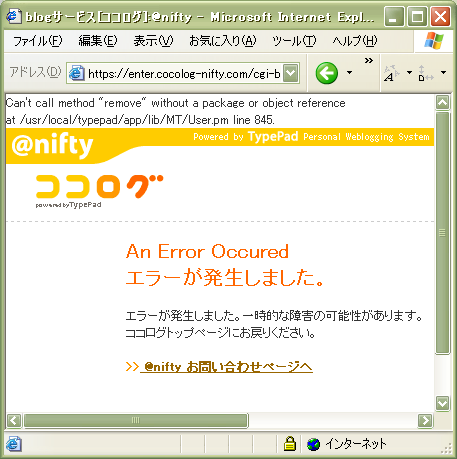457x459 pixels.
Task: Open the ファイル(F) menu
Action: 38,41
